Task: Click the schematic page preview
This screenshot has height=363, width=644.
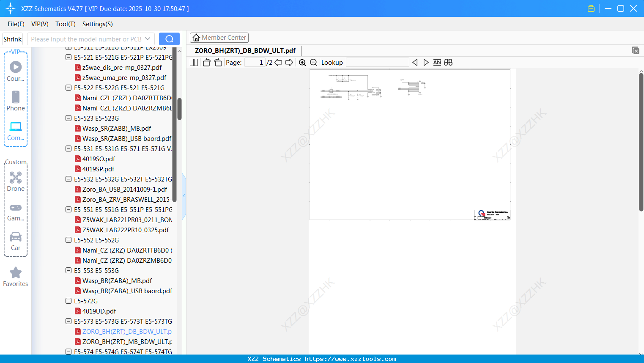Action: point(410,145)
